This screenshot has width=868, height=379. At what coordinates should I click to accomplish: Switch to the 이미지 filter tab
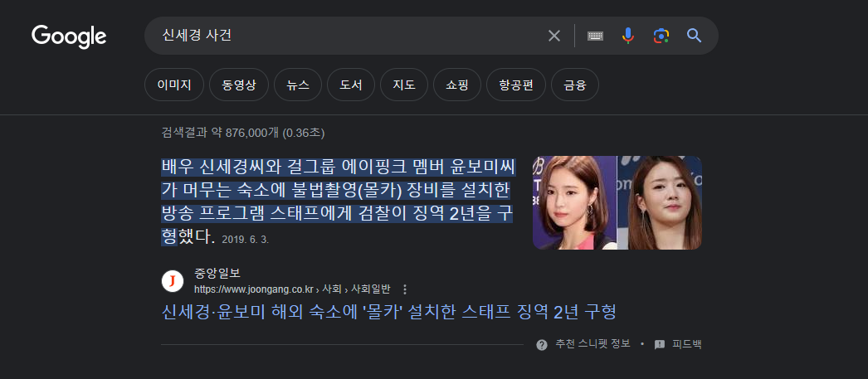(x=174, y=85)
